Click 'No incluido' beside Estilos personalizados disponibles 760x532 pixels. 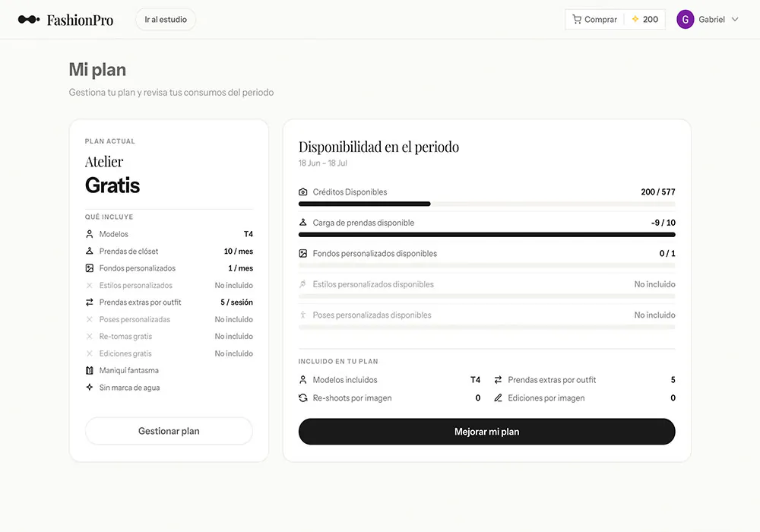[654, 284]
